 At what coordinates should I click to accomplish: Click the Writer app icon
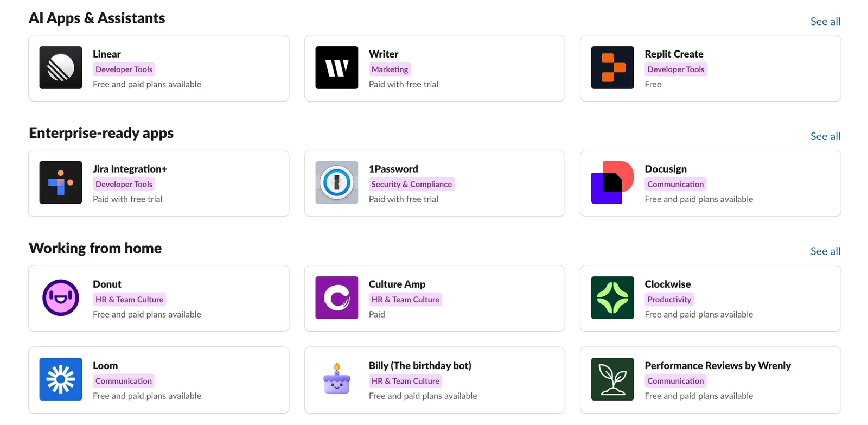[x=336, y=67]
